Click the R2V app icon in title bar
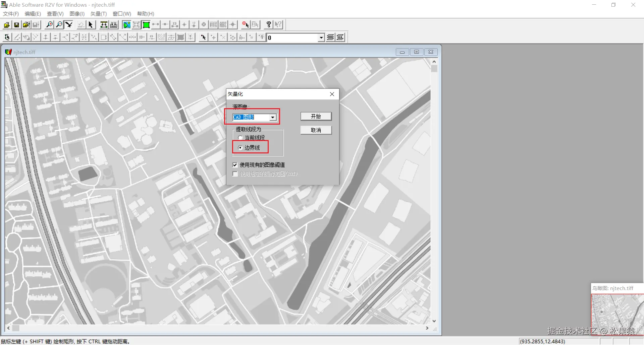644x345 pixels. pyautogui.click(x=4, y=5)
